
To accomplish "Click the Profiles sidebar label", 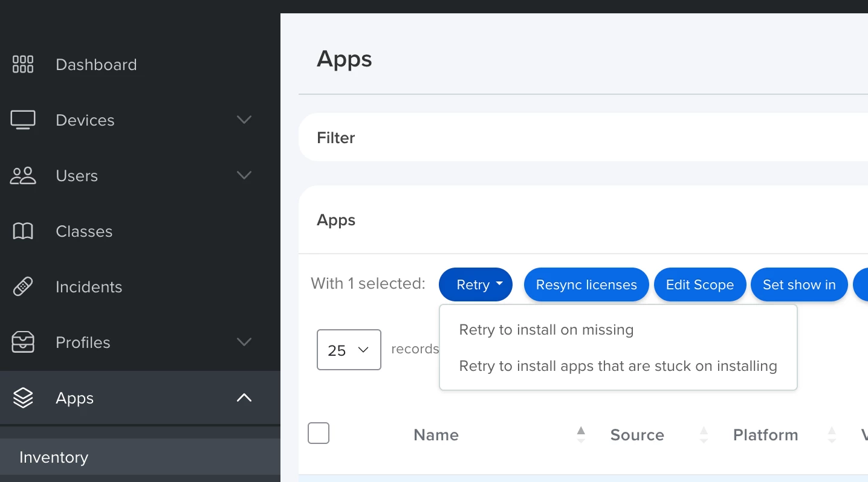I will click(x=83, y=342).
